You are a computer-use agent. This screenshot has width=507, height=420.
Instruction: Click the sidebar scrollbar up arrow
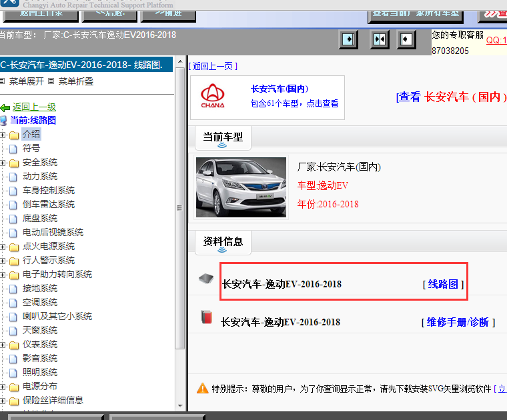pyautogui.click(x=180, y=61)
